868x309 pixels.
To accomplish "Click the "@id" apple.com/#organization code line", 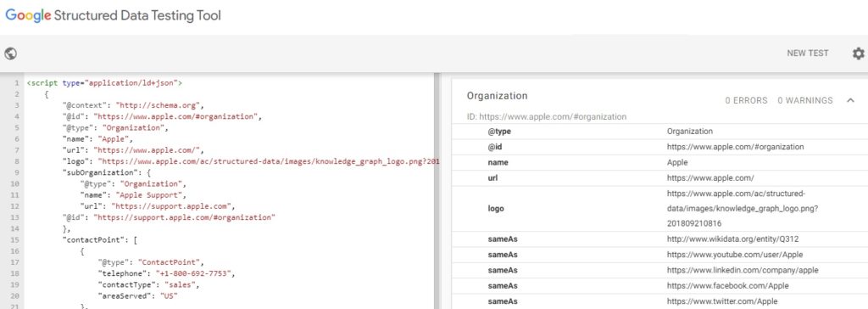I will [x=162, y=116].
